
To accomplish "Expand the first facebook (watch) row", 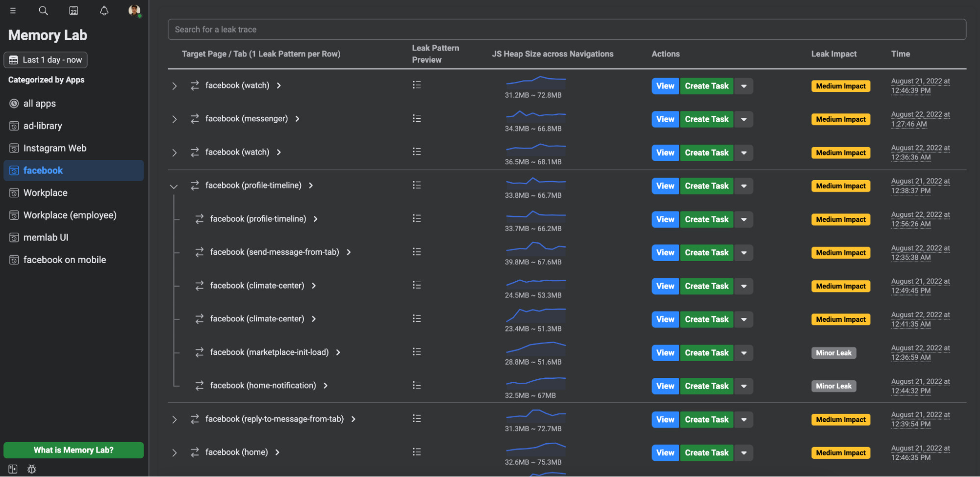I will coord(174,85).
